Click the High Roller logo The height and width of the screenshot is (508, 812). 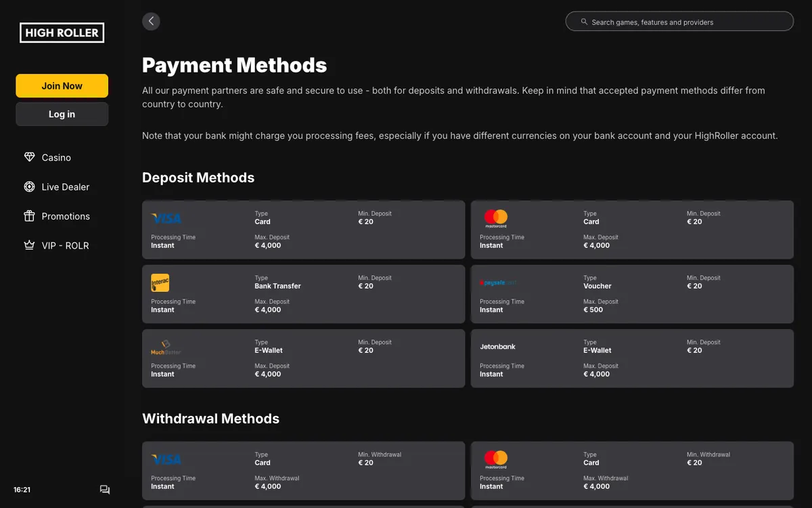coord(62,32)
